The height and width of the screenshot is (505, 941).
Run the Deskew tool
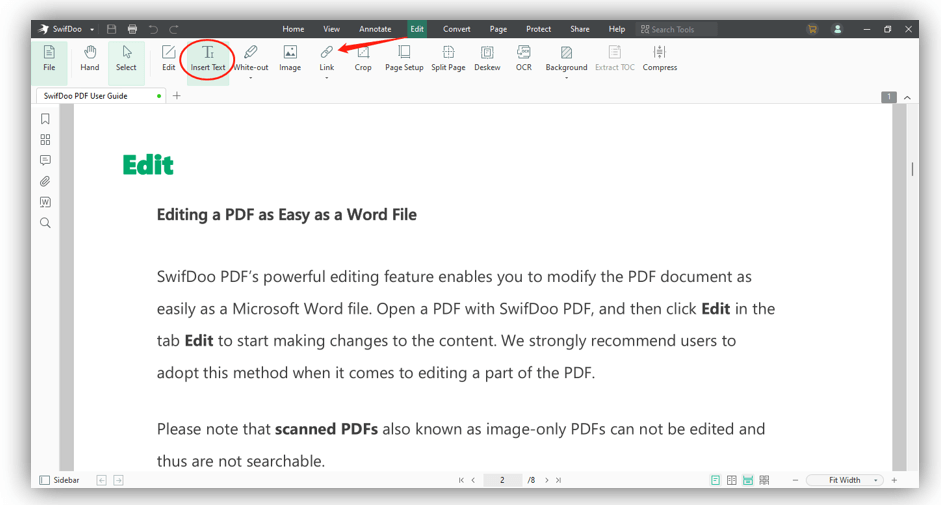487,59
